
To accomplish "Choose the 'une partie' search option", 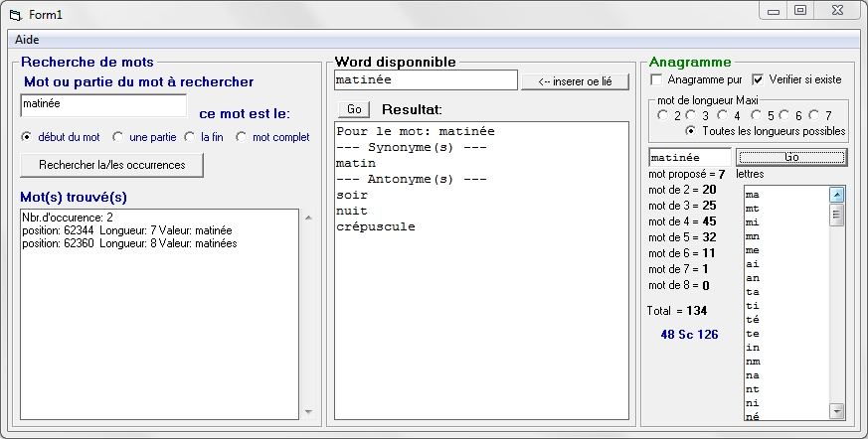I will point(118,137).
